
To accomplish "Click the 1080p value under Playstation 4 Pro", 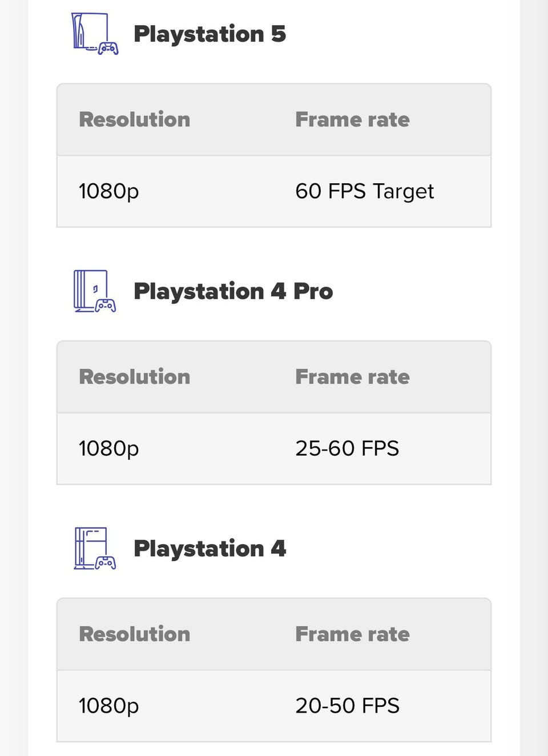I will point(108,448).
